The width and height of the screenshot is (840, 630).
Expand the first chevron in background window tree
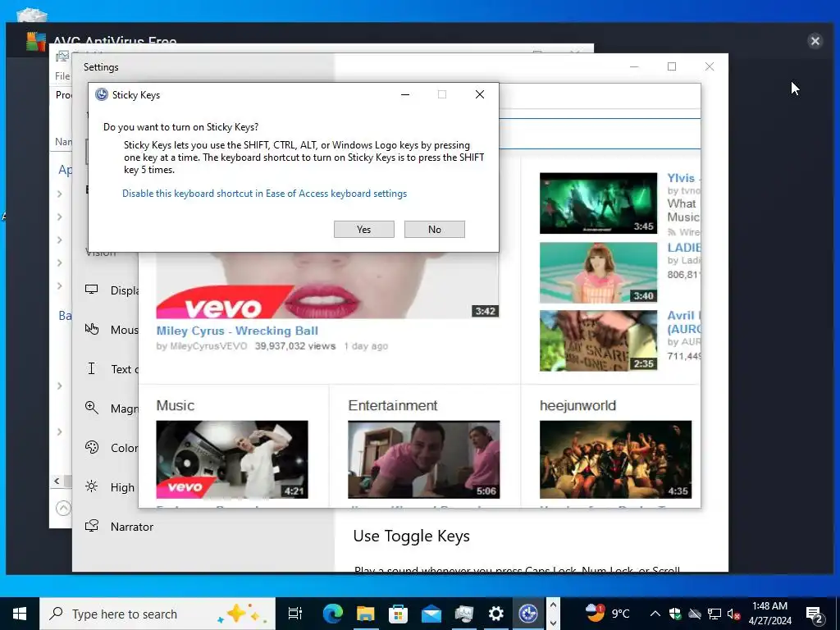pyautogui.click(x=59, y=194)
